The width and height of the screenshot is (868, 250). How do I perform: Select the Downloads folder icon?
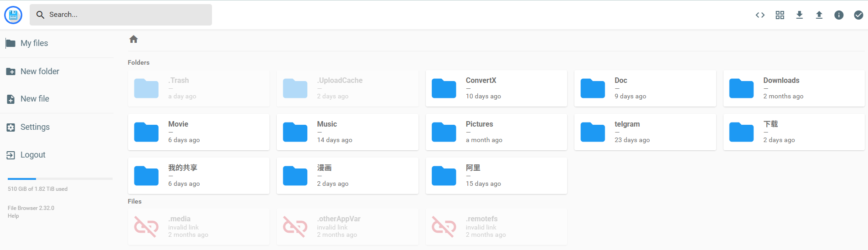pyautogui.click(x=741, y=88)
